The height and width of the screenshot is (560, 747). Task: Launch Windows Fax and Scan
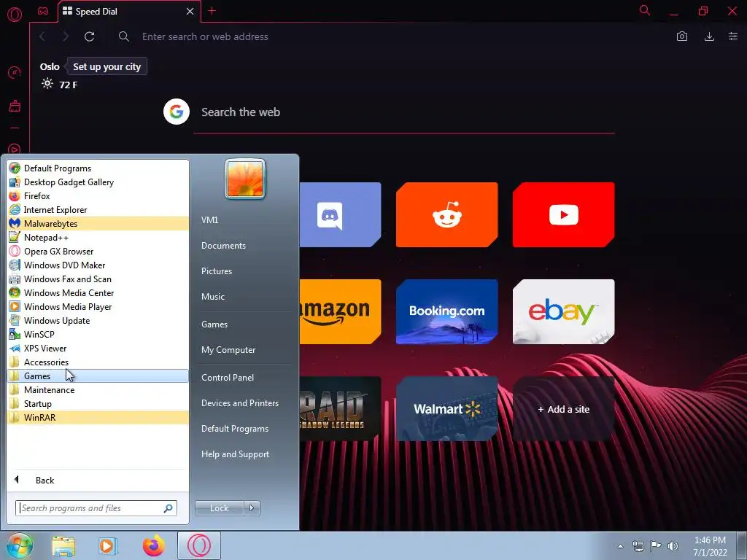coord(98,279)
